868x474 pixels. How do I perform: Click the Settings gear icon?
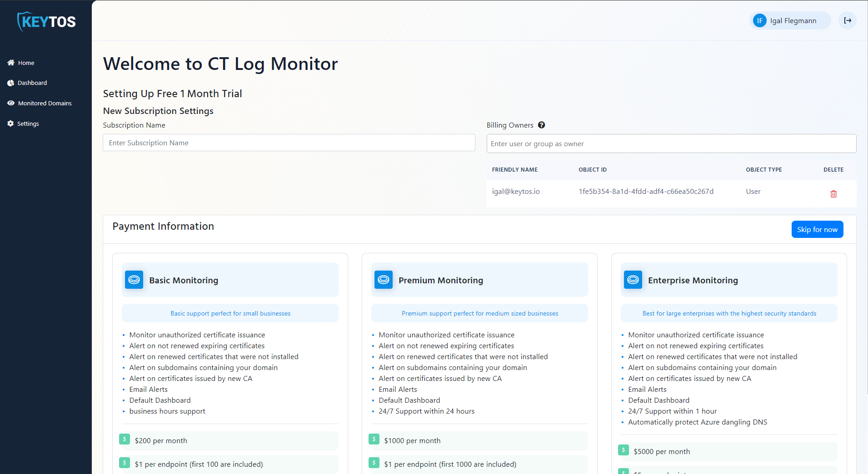tap(10, 123)
